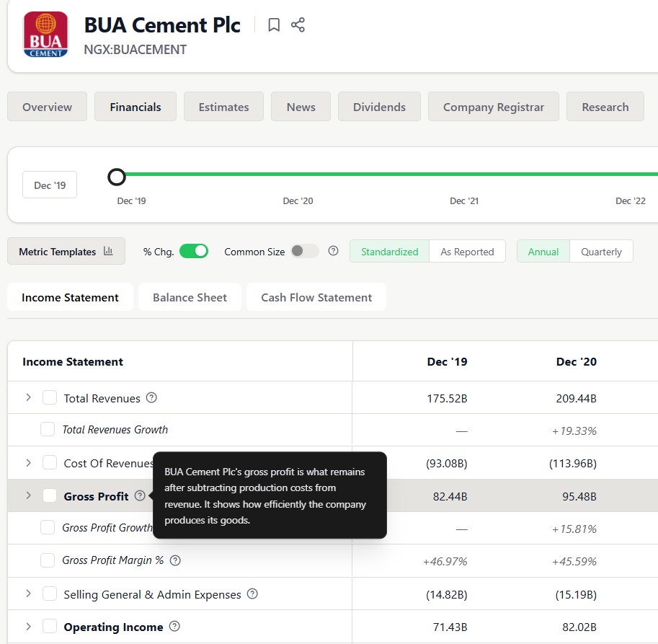The image size is (658, 644).
Task: Expand Selling General & Admin Expenses row
Action: [28, 594]
